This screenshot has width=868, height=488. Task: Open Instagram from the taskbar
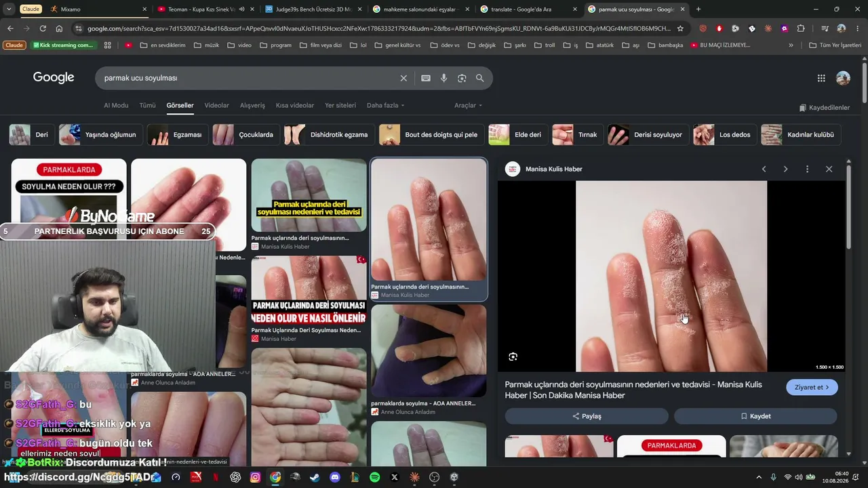point(255,477)
